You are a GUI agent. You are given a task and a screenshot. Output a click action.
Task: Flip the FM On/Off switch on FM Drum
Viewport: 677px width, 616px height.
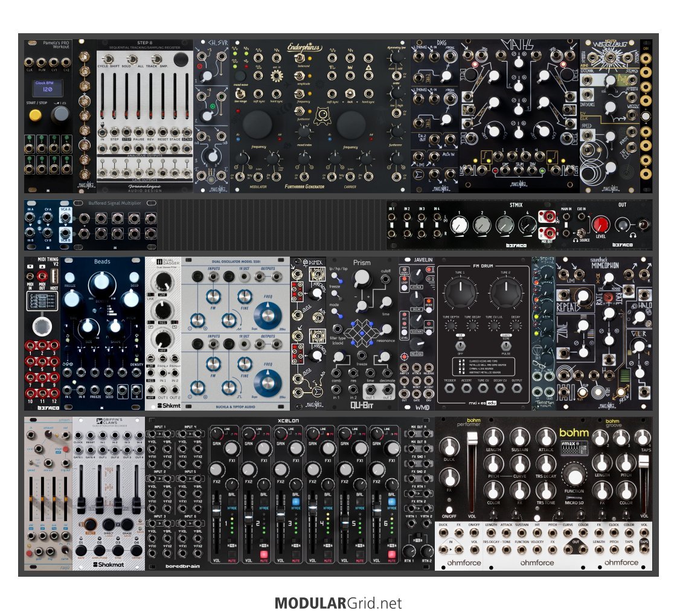point(460,346)
